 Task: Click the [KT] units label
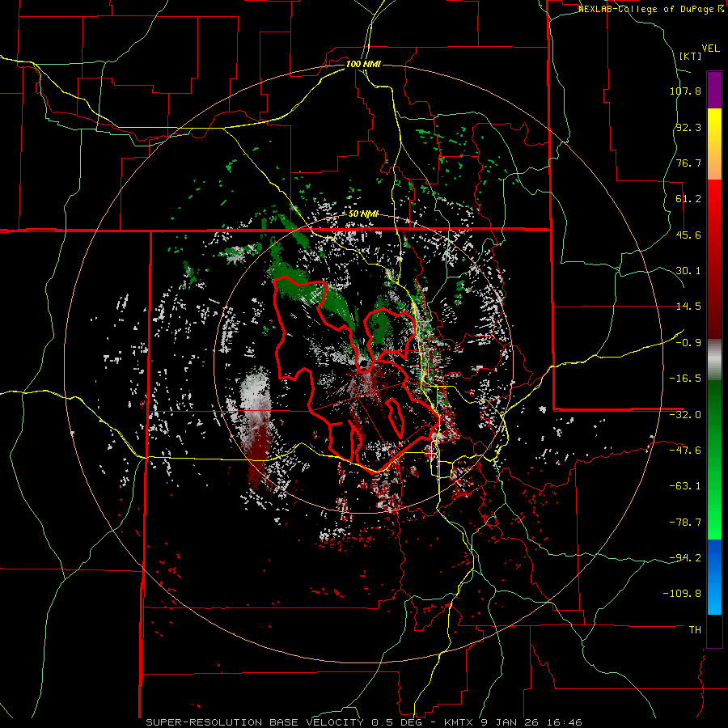tap(691, 56)
